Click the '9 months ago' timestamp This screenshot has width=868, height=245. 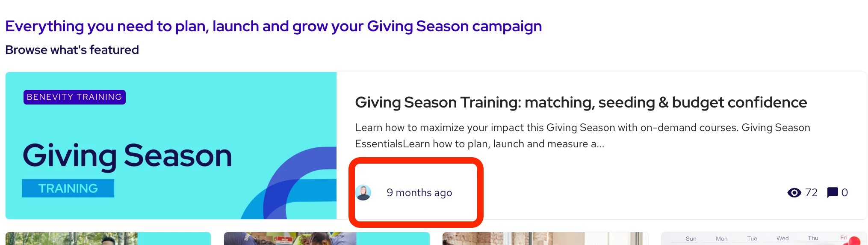point(419,193)
